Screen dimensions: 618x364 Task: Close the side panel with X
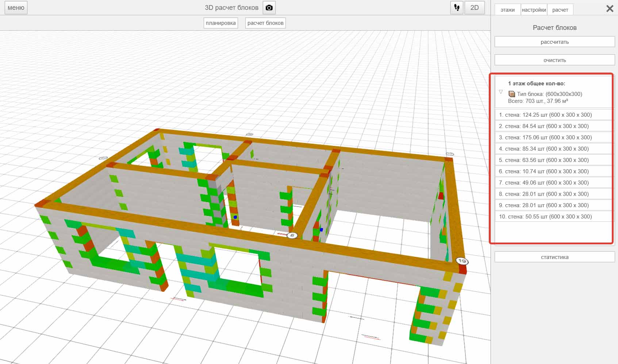[610, 9]
